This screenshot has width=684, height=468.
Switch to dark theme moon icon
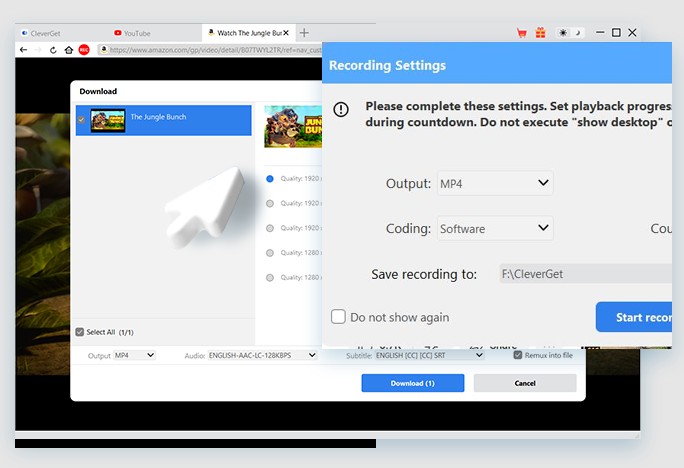[x=578, y=33]
